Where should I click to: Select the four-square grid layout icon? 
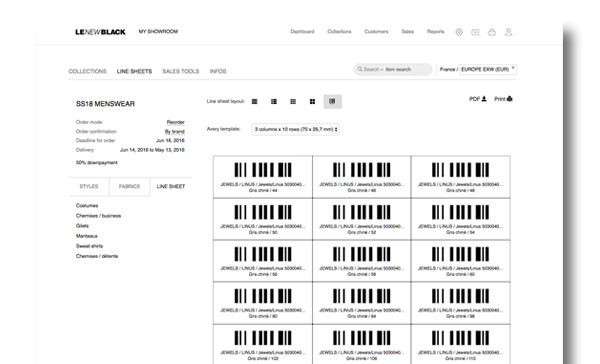(x=312, y=101)
